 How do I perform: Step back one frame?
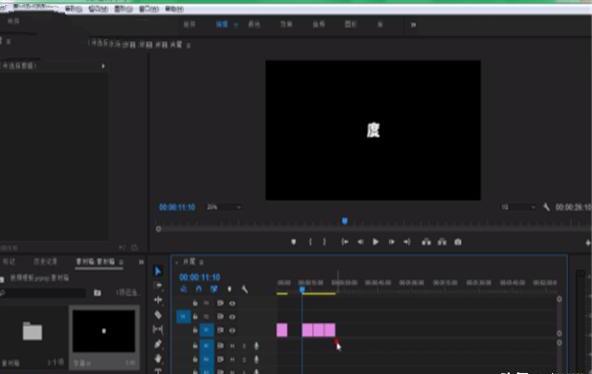(x=360, y=242)
